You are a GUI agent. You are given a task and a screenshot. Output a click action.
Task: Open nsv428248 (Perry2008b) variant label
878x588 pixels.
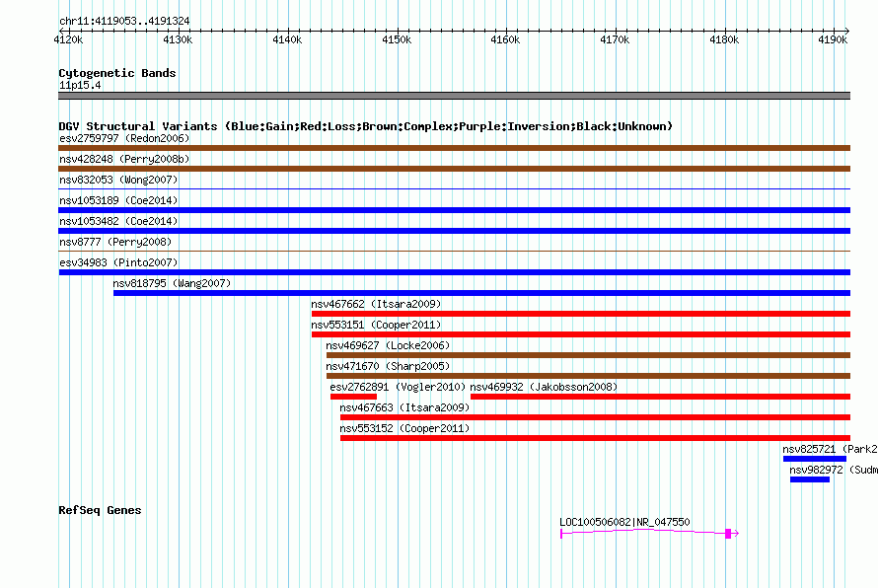(124, 159)
